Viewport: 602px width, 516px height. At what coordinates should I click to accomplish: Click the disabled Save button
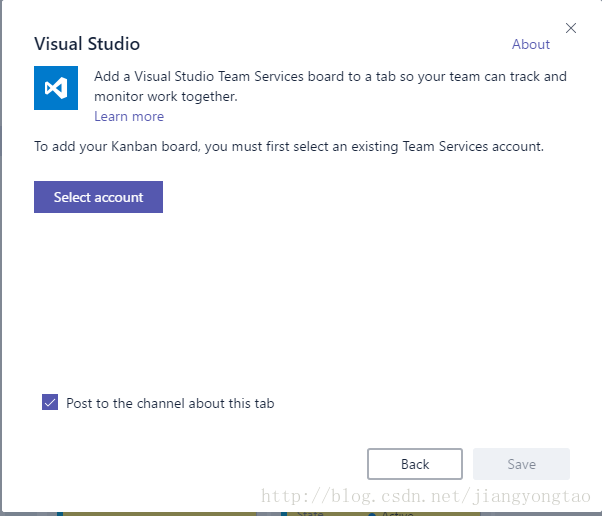pyautogui.click(x=521, y=464)
